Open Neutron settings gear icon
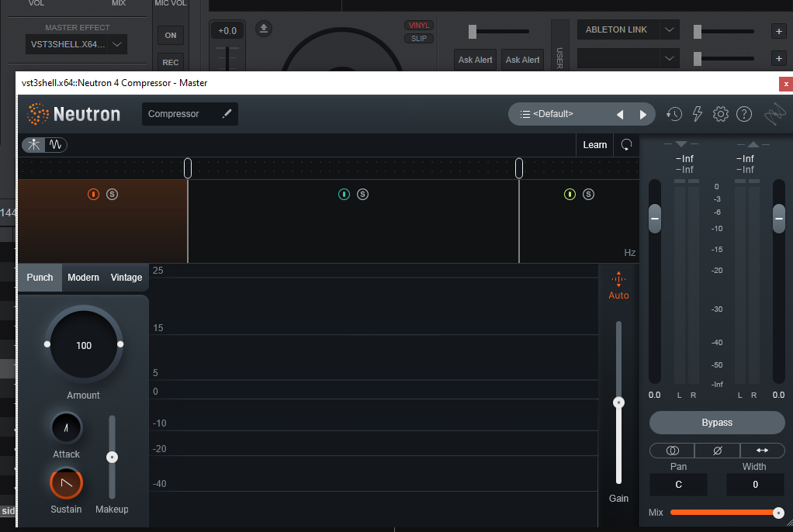The width and height of the screenshot is (793, 532). click(x=720, y=114)
